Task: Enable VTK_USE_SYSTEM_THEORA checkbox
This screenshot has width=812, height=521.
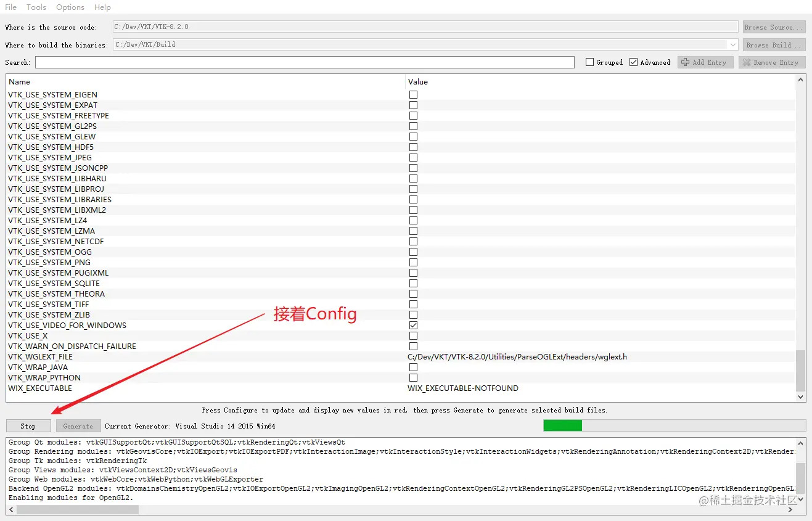Action: (413, 294)
